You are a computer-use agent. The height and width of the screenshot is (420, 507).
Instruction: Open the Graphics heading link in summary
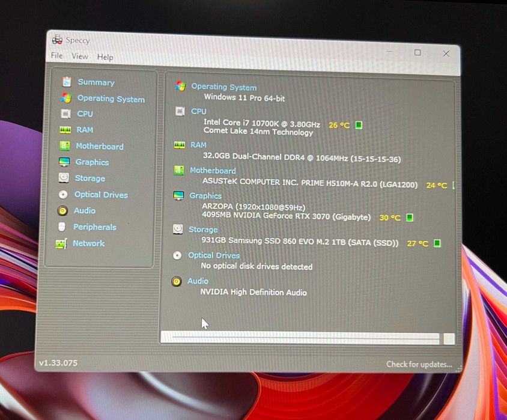205,196
